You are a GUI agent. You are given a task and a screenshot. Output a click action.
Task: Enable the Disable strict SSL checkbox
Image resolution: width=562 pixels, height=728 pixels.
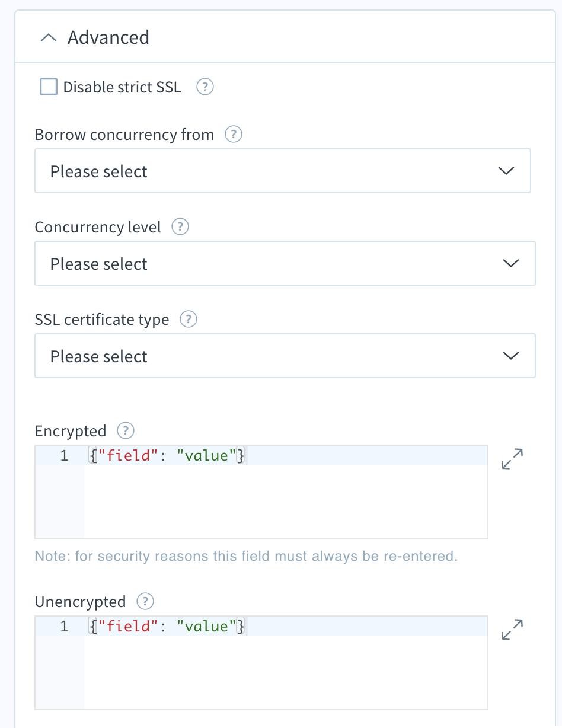pos(48,87)
